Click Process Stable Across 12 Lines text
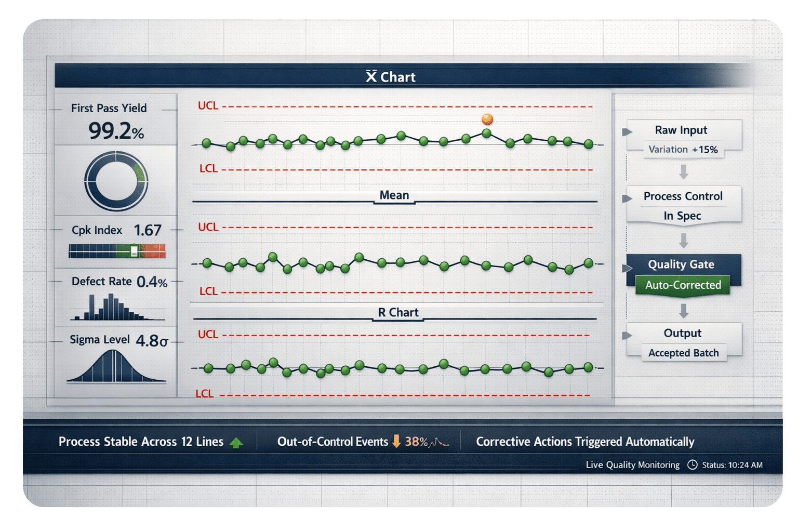The image size is (798, 532). pyautogui.click(x=141, y=442)
